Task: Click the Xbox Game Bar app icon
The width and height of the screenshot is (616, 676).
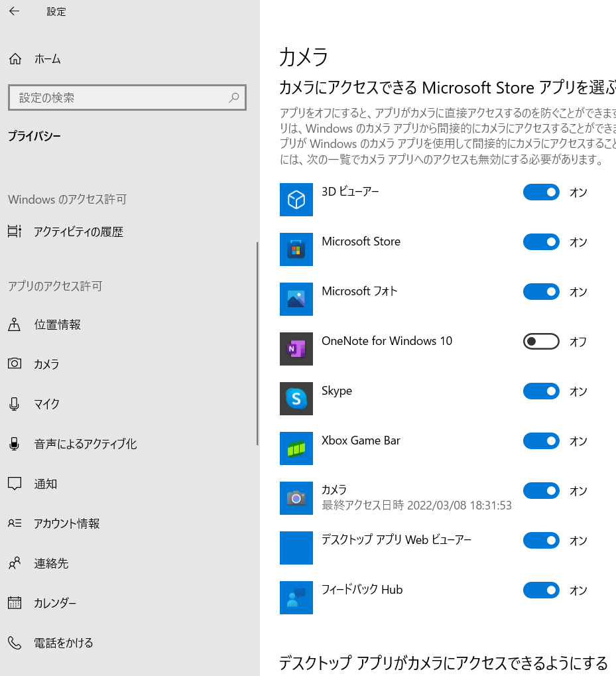Action: tap(296, 448)
